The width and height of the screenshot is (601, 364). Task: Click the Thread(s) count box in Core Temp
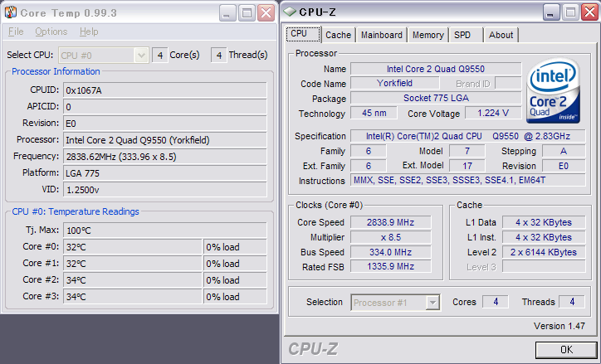tap(219, 56)
